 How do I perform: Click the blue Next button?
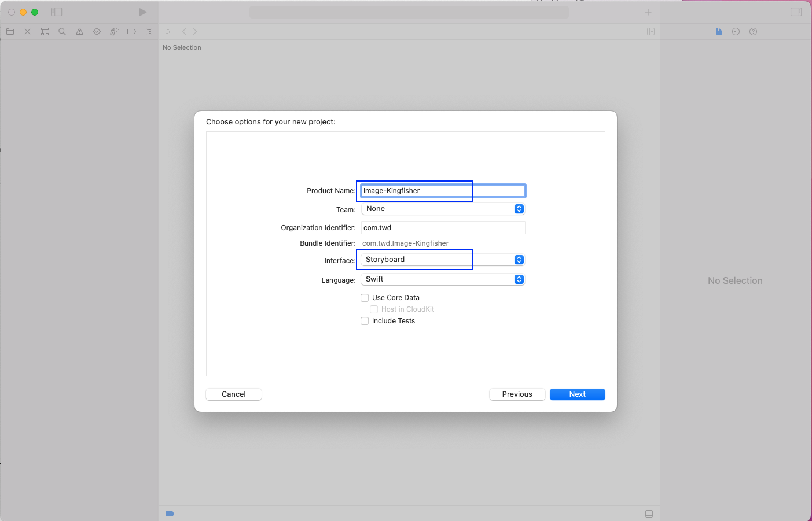coord(578,394)
